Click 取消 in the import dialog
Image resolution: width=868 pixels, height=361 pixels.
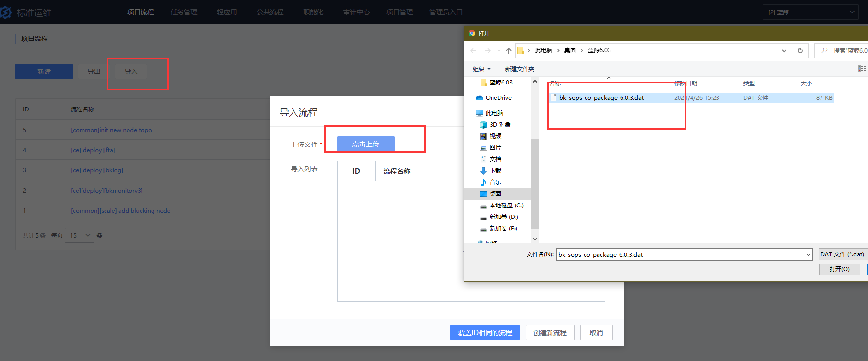[597, 333]
